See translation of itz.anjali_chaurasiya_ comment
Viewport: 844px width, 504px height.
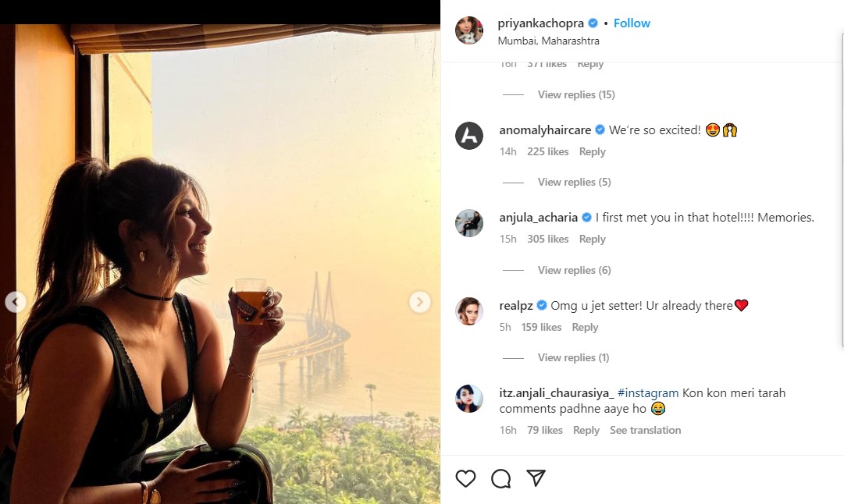tap(645, 430)
